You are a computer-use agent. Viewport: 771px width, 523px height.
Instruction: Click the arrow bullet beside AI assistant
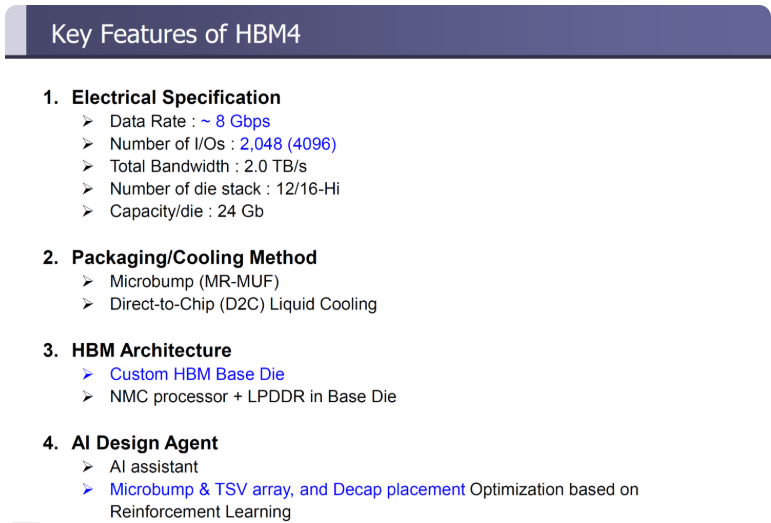88,466
